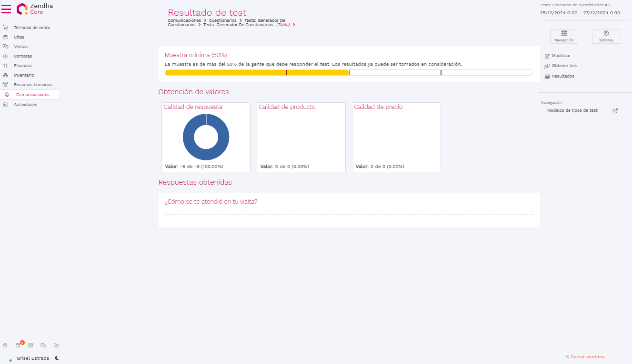Screen dimensions: 632x364
Task: Click the green lightning status icon
Action: [10, 360]
